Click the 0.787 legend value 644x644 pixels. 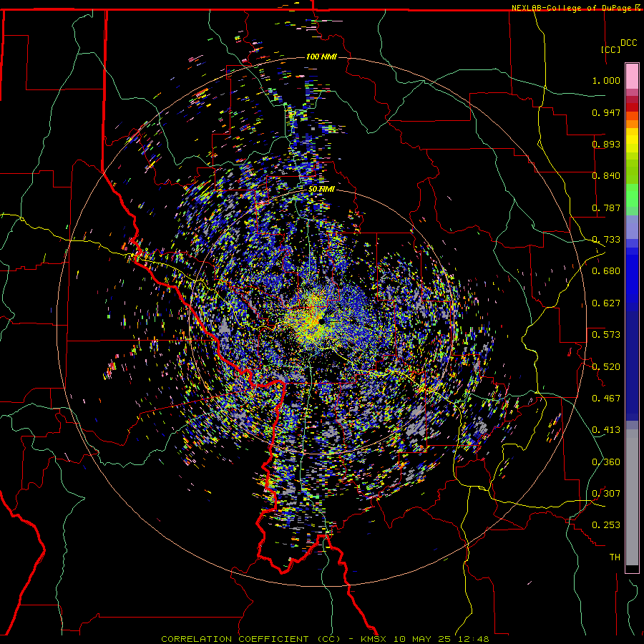tap(606, 208)
